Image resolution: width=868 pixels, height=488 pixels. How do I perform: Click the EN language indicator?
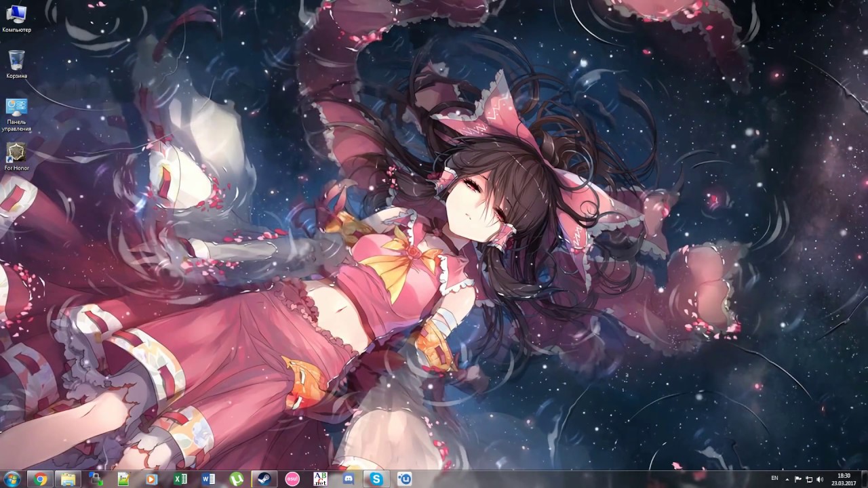[774, 479]
